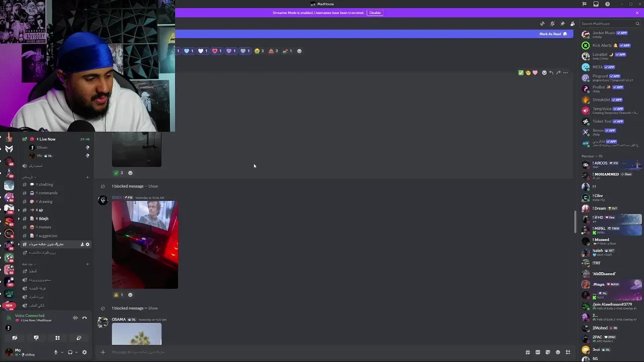Toggle the blue heart reaction
Screen dimensions: 644x362
(x=189, y=51)
